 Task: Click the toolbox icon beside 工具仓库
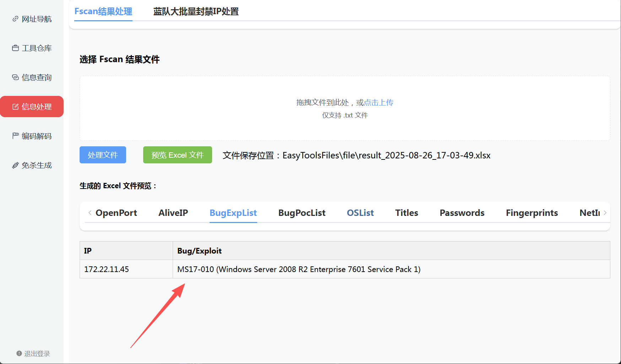coord(15,48)
